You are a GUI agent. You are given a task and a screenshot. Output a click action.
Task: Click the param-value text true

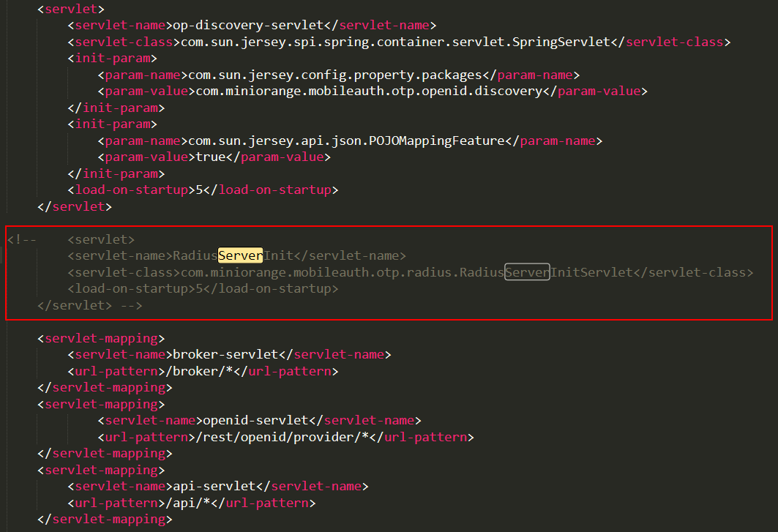pos(211,157)
